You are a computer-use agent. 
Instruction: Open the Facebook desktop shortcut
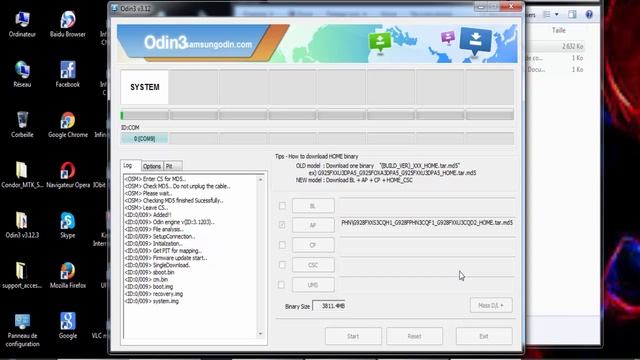68,75
